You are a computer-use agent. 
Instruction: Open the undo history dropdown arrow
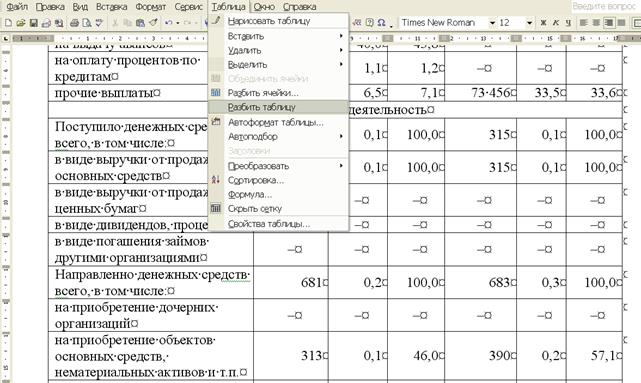[177, 23]
